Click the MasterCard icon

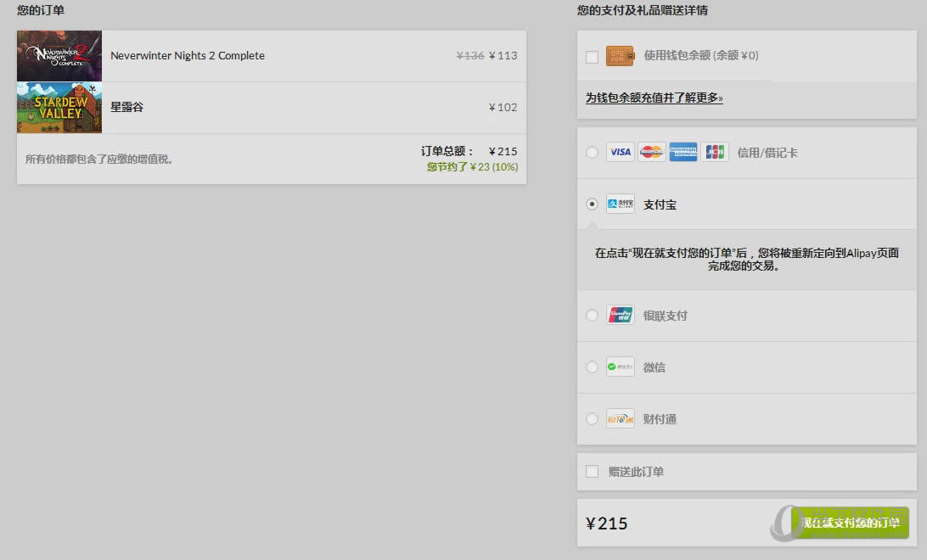click(x=651, y=152)
